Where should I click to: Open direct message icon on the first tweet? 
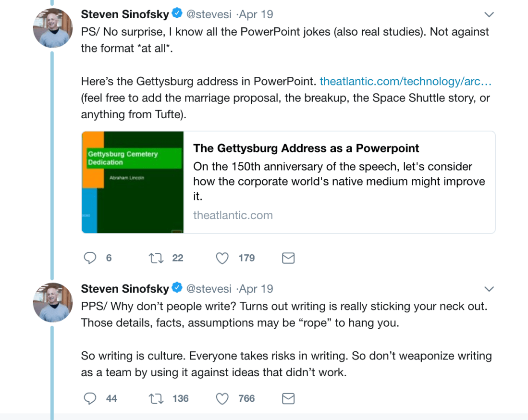[x=288, y=258]
